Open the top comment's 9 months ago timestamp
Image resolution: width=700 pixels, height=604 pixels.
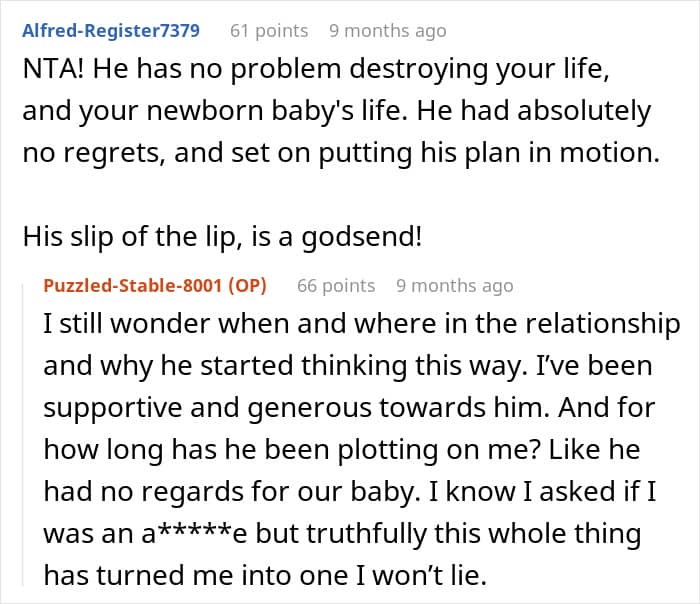point(388,31)
